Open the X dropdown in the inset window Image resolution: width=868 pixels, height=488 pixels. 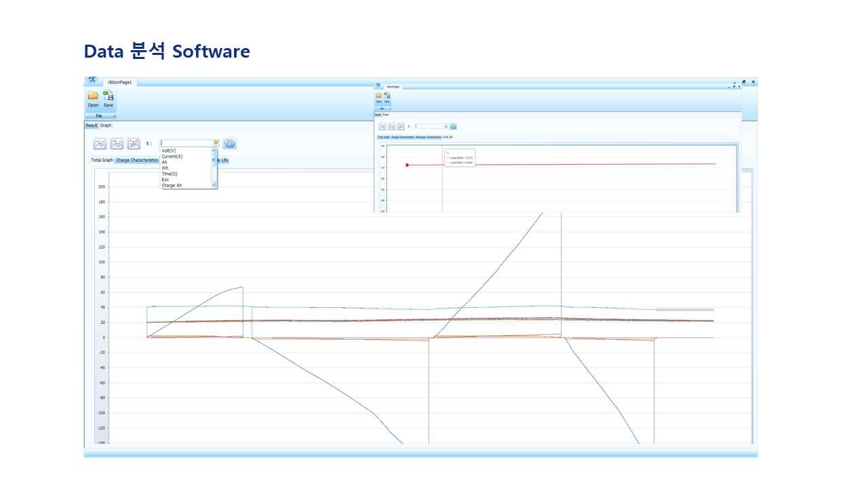pyautogui.click(x=446, y=126)
